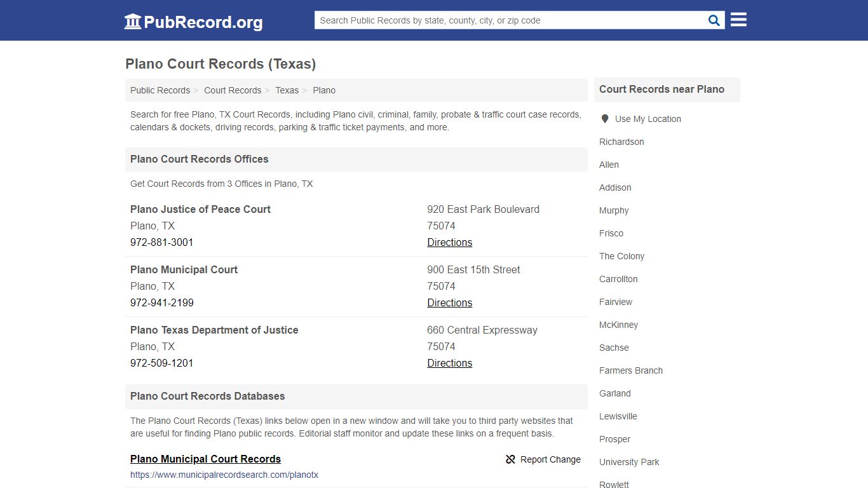Screen dimensions: 868x488
Task: Select McKinney nearby city
Action: tap(618, 325)
